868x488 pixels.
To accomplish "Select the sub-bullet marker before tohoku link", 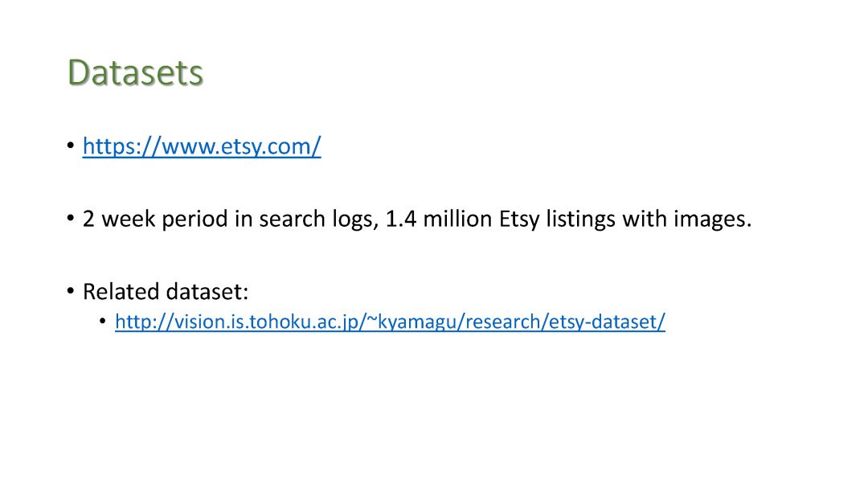I will coord(103,321).
